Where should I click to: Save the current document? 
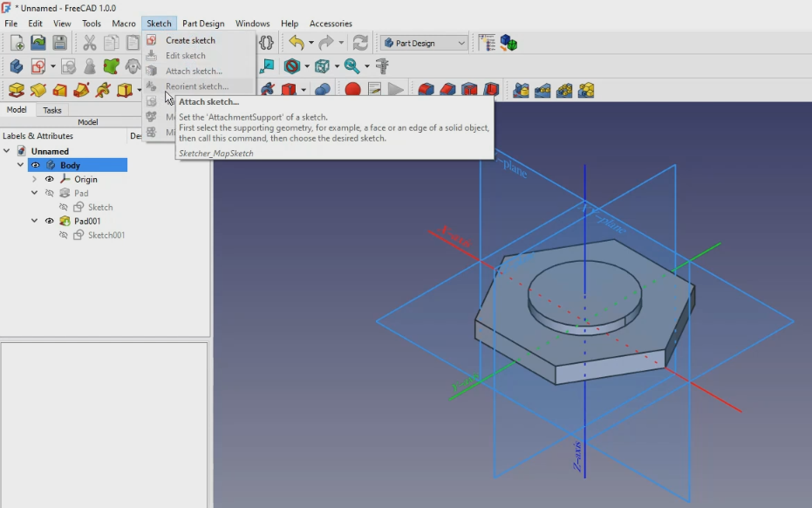click(x=59, y=41)
